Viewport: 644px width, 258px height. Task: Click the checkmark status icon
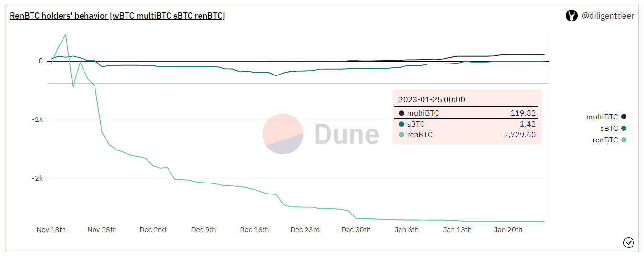pyautogui.click(x=629, y=243)
